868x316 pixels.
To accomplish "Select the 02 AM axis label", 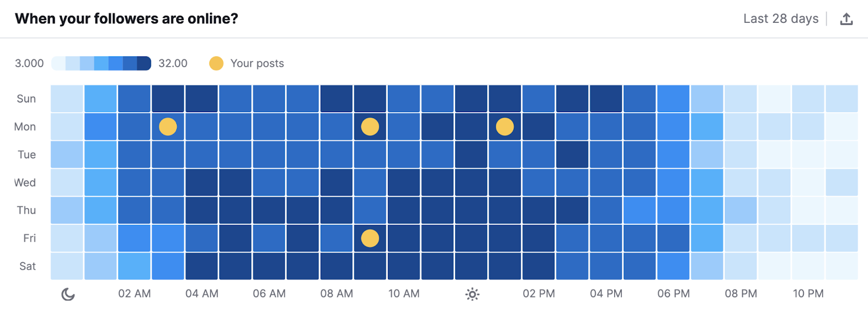I will pos(134,293).
